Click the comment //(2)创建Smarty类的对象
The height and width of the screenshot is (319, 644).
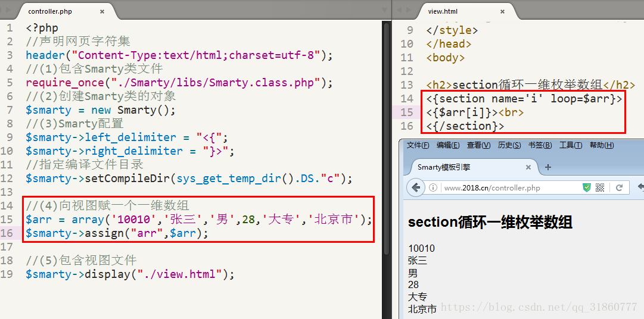coord(101,96)
